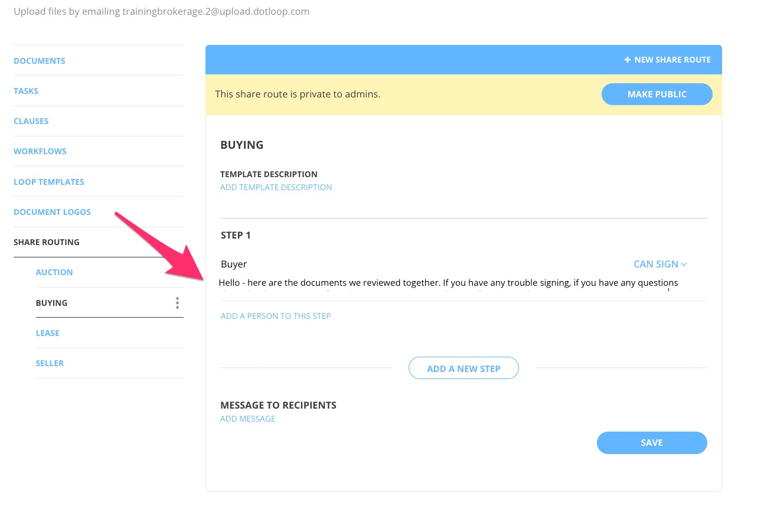Viewport: 764px width, 532px height.
Task: Click MAKE PUBLIC for this share route
Action: (x=657, y=94)
